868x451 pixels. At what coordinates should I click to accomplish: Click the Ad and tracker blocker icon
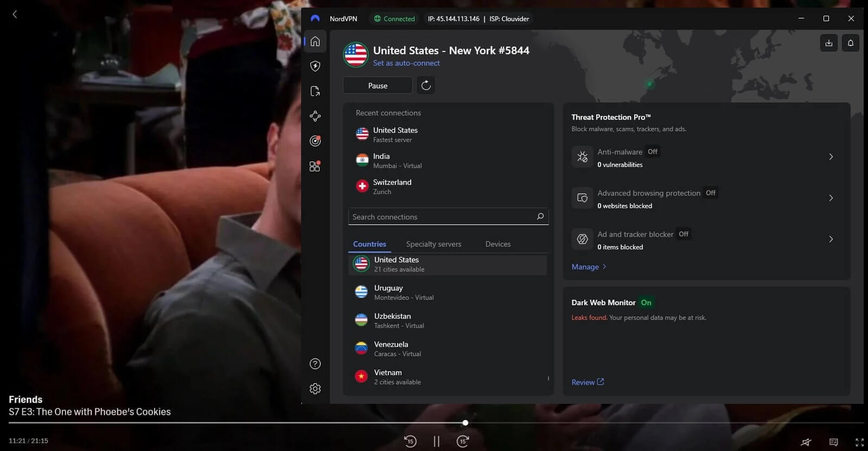pyautogui.click(x=582, y=239)
